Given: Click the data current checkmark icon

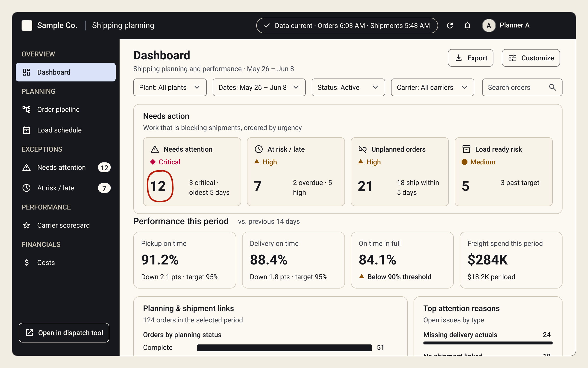Looking at the screenshot, I should point(267,26).
